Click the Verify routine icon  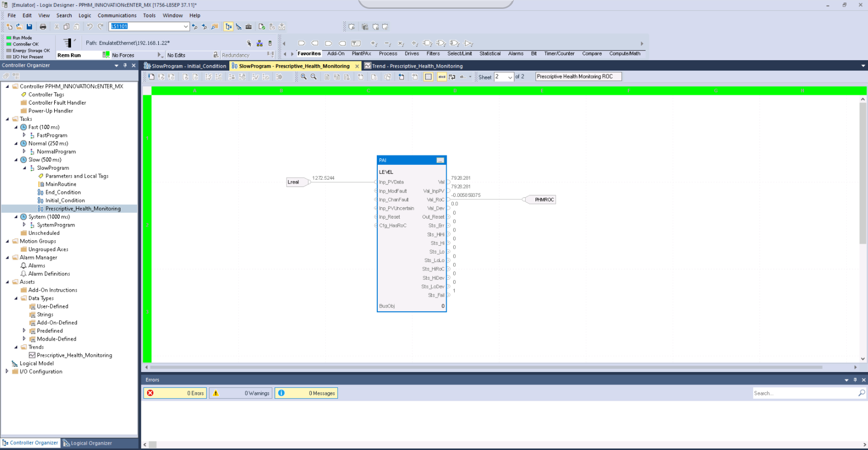coord(262,27)
